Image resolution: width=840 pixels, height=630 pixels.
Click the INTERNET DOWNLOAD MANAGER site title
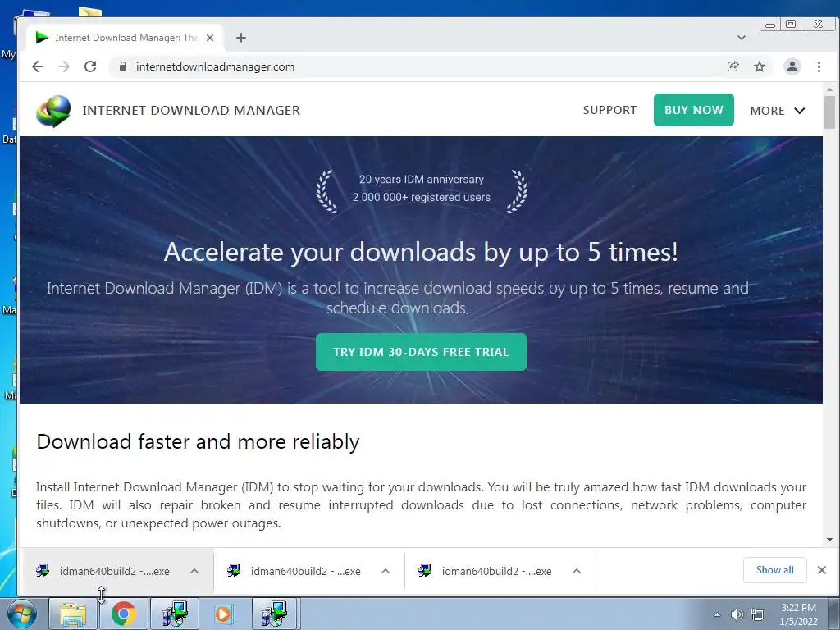point(191,111)
